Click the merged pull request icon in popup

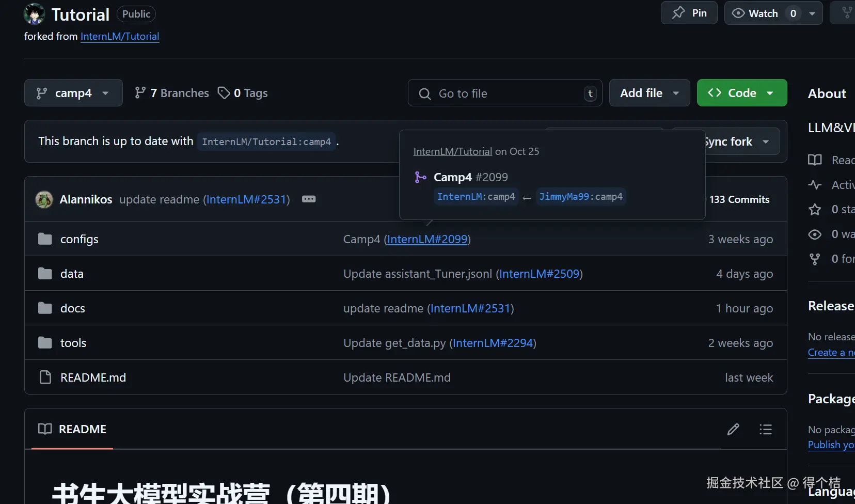[x=421, y=177]
